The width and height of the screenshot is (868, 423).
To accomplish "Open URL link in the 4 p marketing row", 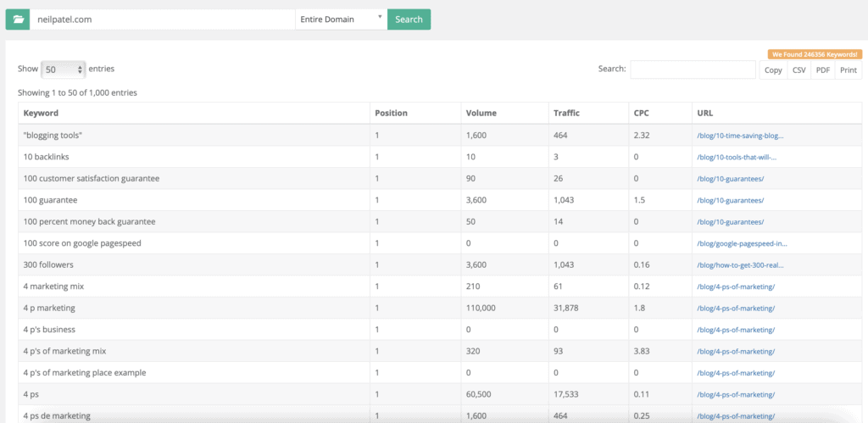I will pos(736,308).
